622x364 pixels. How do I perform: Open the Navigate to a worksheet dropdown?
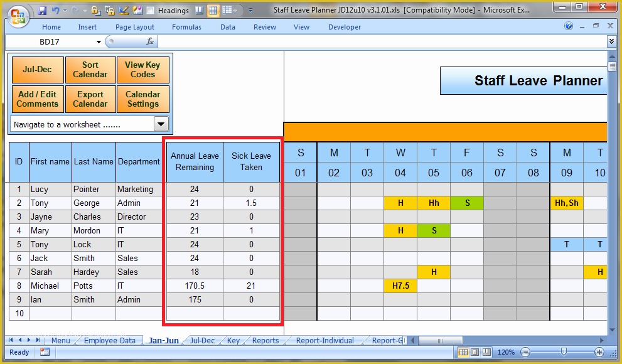[162, 124]
